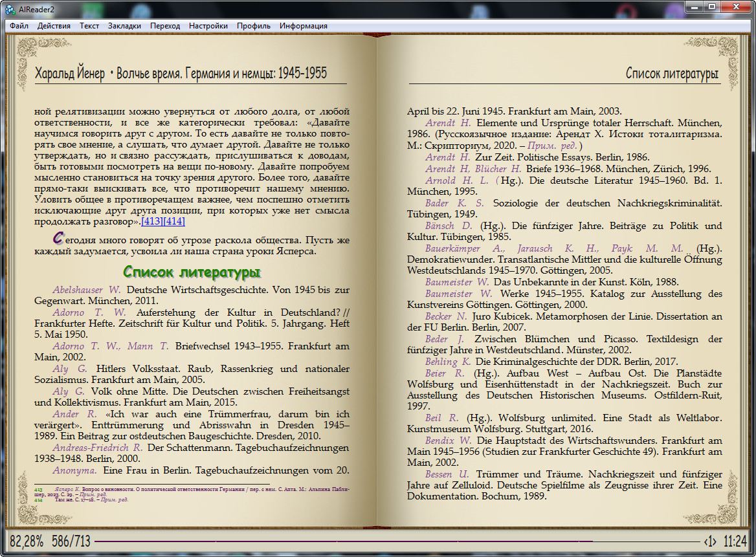
Task: Click the AlReader2 application icon in title bar
Action: [x=10, y=9]
